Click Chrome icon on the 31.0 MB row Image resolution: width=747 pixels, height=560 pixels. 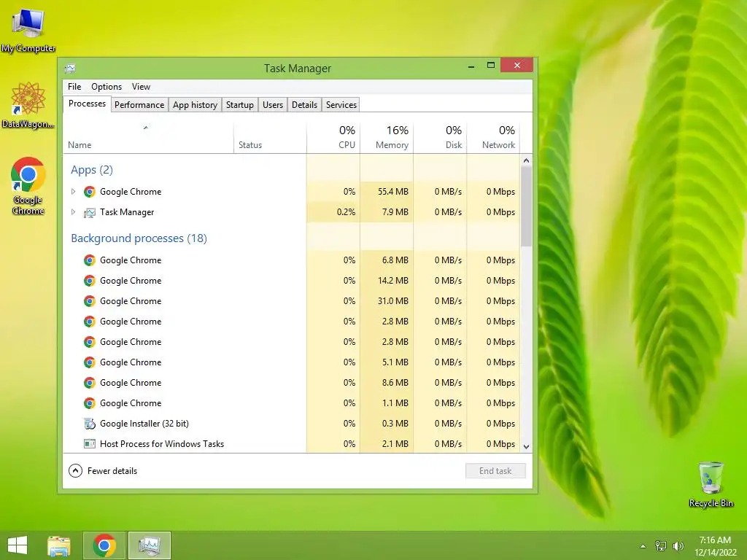coord(90,301)
